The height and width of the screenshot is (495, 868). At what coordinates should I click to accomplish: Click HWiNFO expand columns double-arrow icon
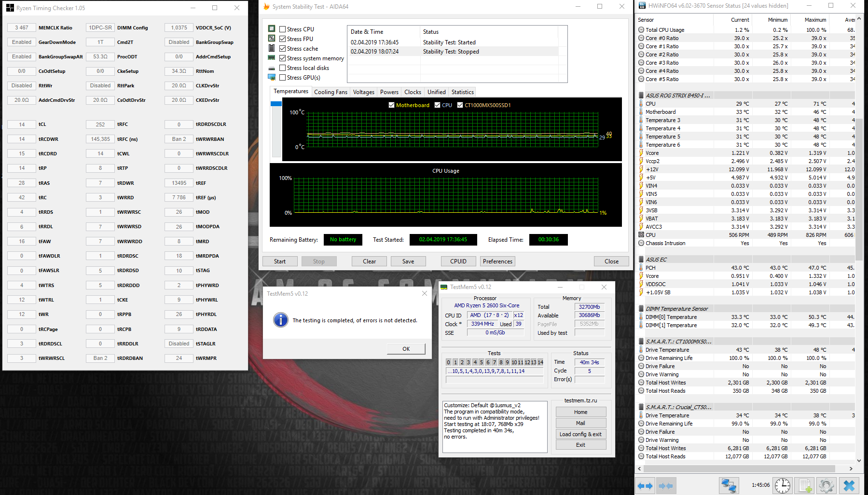pos(645,486)
